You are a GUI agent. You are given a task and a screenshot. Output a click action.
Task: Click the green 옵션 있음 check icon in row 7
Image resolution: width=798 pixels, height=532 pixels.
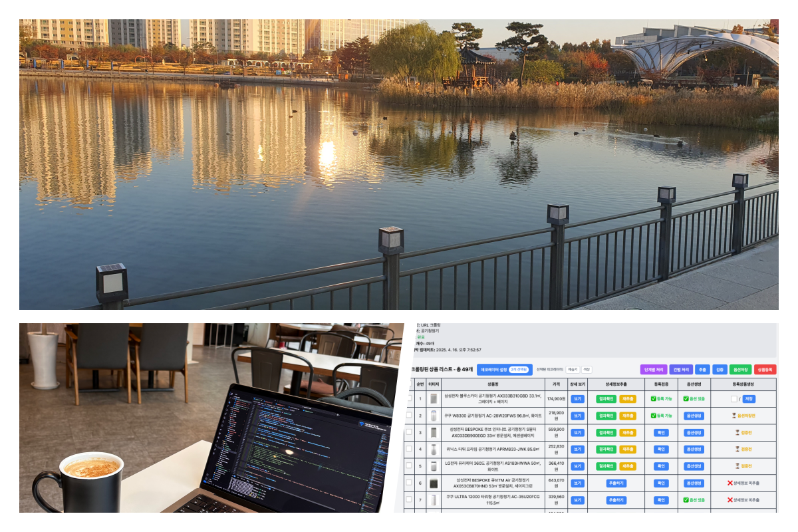tap(686, 499)
